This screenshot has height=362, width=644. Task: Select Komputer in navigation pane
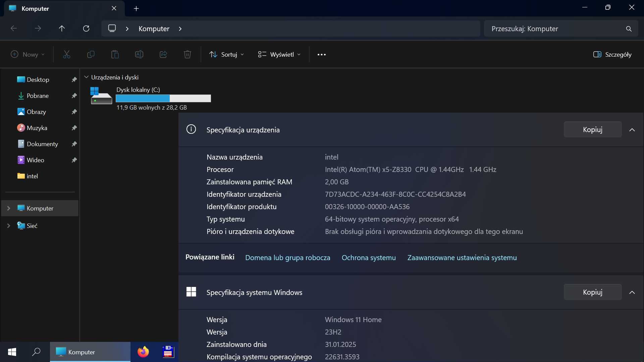tap(40, 208)
